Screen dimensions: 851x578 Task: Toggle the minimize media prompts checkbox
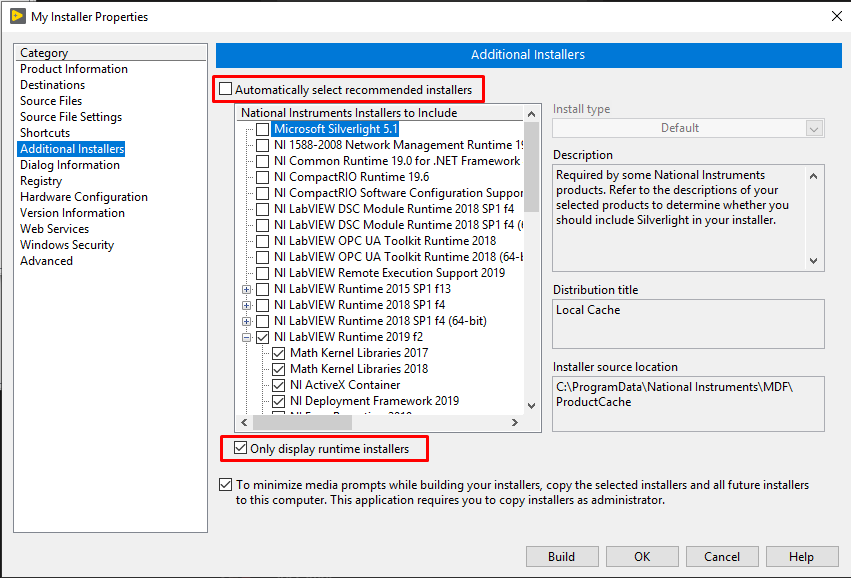click(x=225, y=484)
